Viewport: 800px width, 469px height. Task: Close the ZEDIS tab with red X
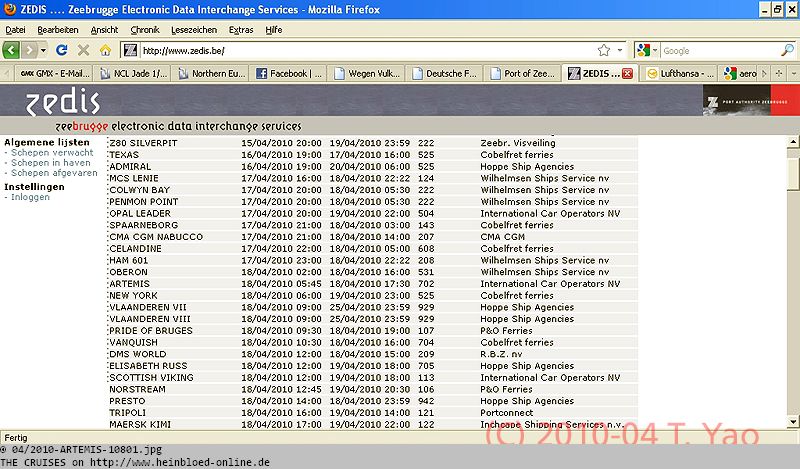coord(628,73)
